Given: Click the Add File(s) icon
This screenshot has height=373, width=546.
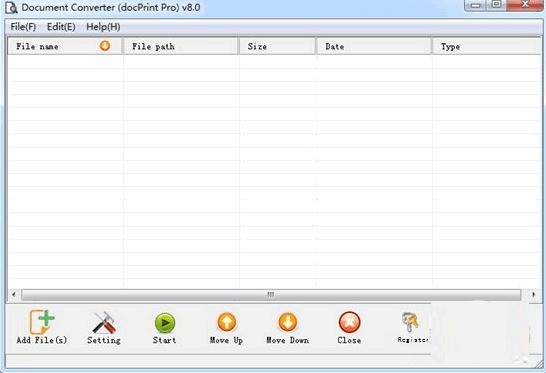Looking at the screenshot, I should point(42,322).
